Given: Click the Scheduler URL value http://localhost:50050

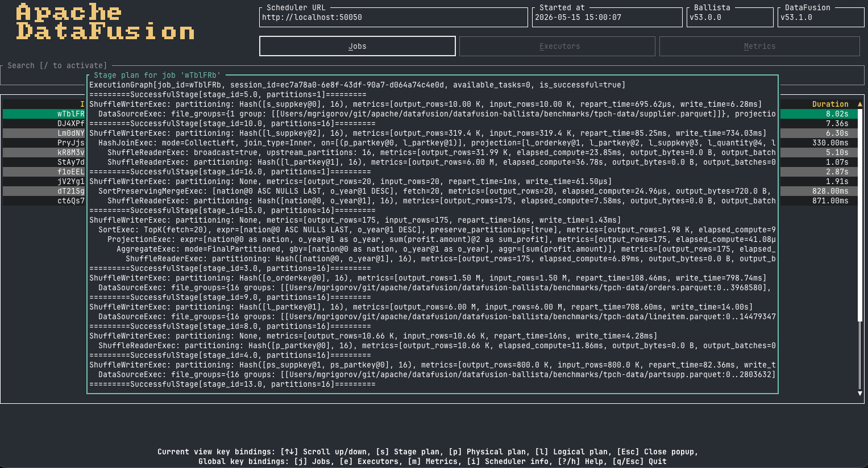Looking at the screenshot, I should (312, 17).
